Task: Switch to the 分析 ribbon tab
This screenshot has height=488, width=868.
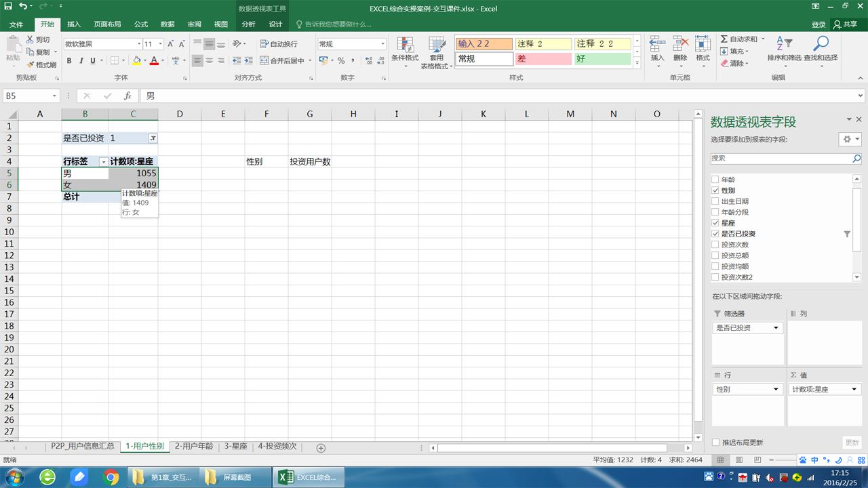Action: 249,24
